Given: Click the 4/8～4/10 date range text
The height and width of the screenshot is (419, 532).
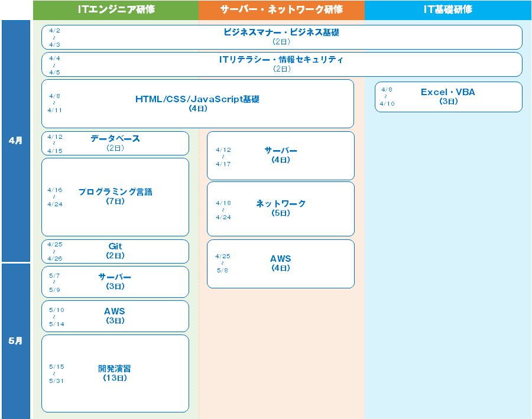Looking at the screenshot, I should (x=387, y=97).
